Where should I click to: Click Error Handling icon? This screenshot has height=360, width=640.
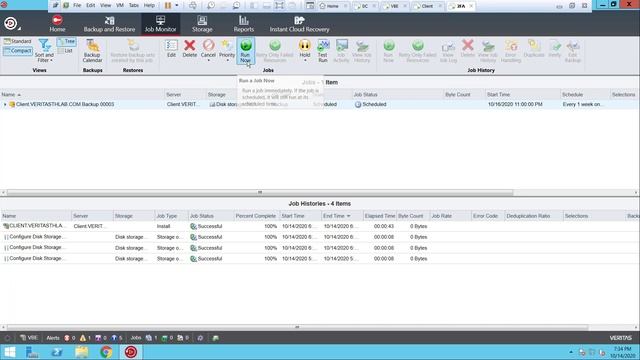(x=511, y=51)
